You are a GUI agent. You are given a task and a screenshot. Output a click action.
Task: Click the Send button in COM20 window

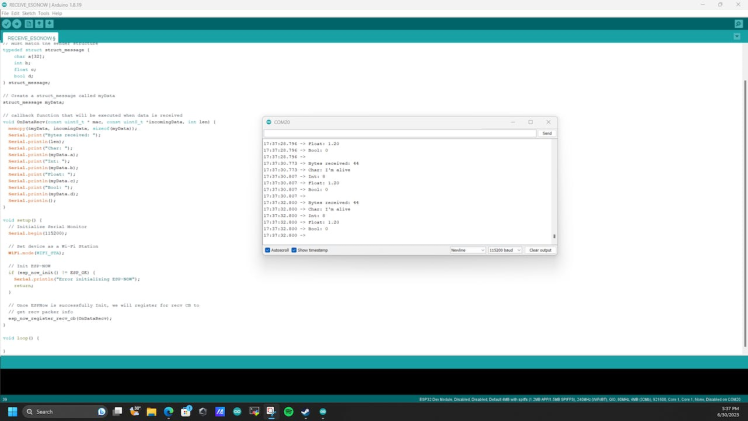coord(547,133)
